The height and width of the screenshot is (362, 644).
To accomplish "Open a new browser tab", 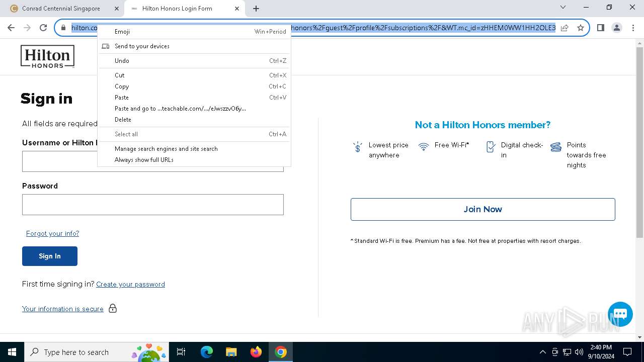I will click(256, 9).
